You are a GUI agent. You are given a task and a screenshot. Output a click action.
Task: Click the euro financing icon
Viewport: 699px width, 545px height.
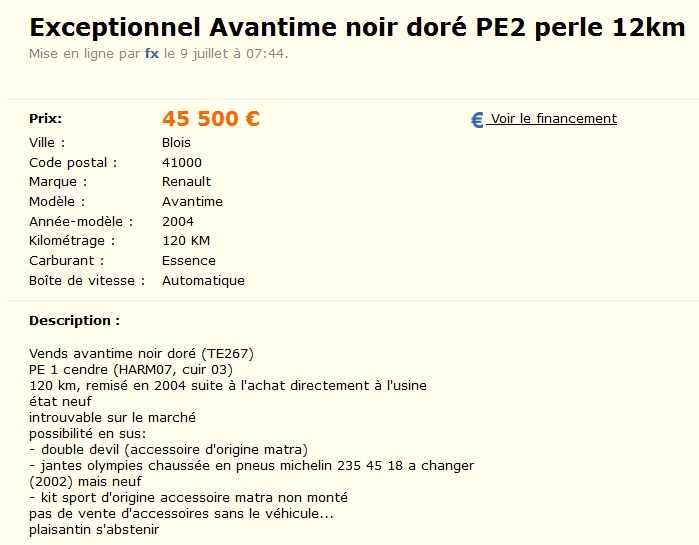(x=477, y=120)
